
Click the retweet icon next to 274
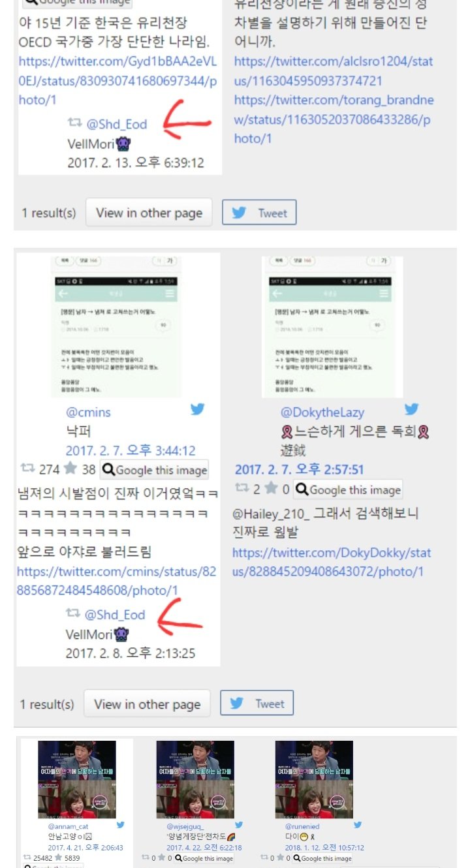pyautogui.click(x=28, y=469)
